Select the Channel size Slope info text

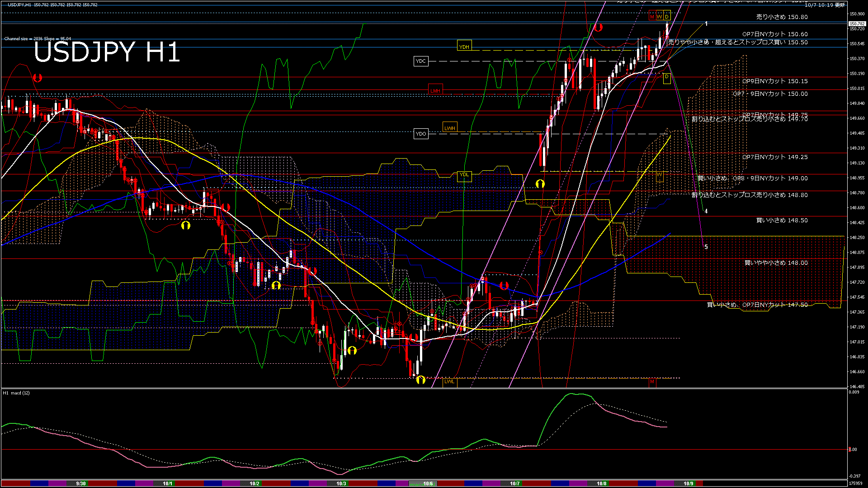coord(38,39)
